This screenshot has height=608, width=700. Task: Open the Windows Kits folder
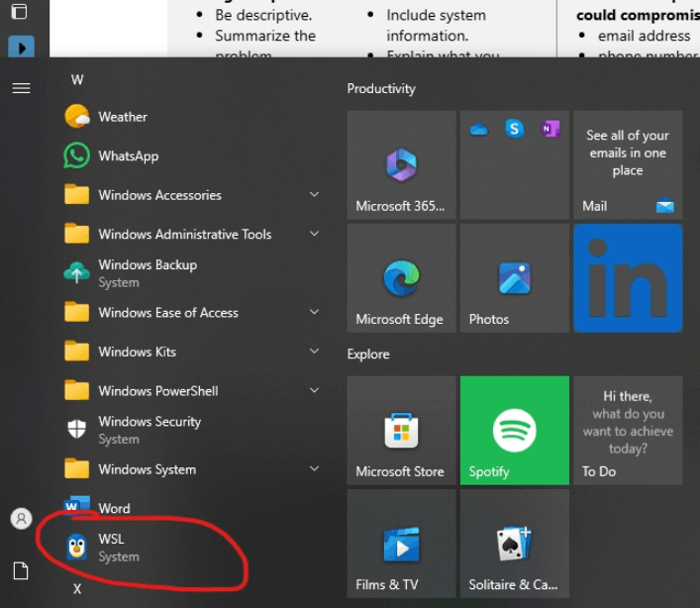(x=192, y=352)
